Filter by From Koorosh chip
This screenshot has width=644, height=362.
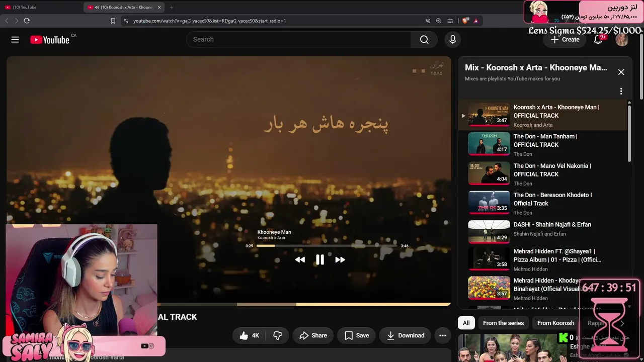[555, 323]
